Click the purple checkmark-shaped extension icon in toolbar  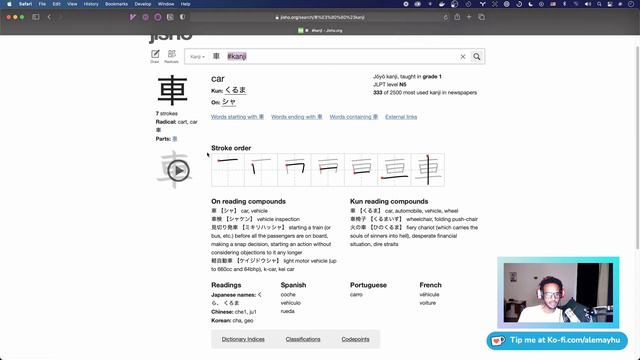point(133,17)
